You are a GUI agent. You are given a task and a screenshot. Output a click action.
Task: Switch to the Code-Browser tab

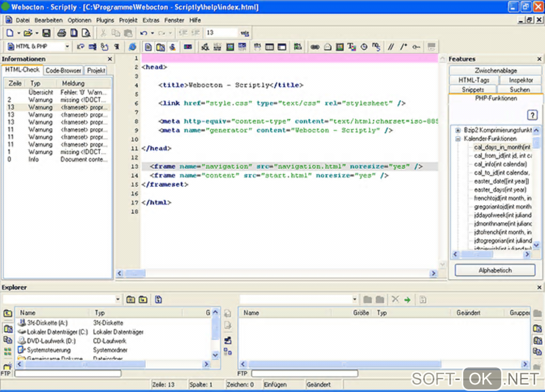[63, 70]
